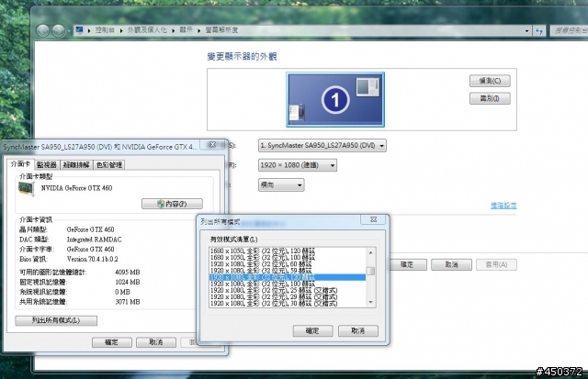Click the 3071 MB shared memory value
This screenshot has width=588, height=379.
[x=127, y=302]
